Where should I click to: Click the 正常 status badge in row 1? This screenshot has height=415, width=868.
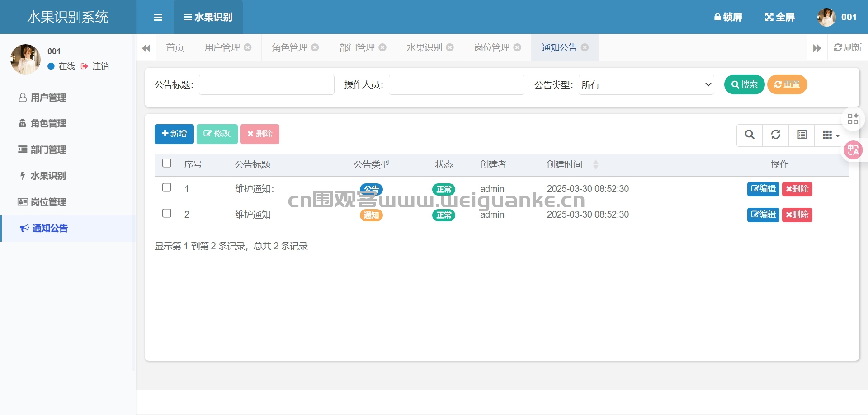(443, 189)
